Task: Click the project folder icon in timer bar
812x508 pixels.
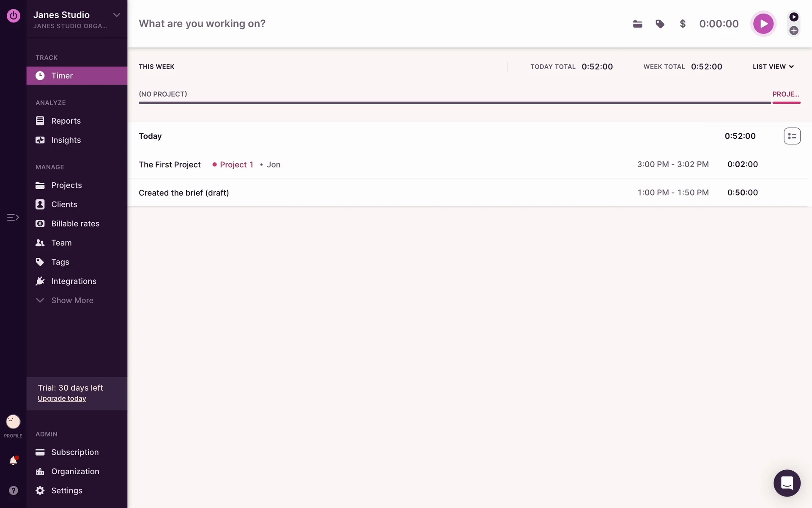Action: (x=637, y=24)
